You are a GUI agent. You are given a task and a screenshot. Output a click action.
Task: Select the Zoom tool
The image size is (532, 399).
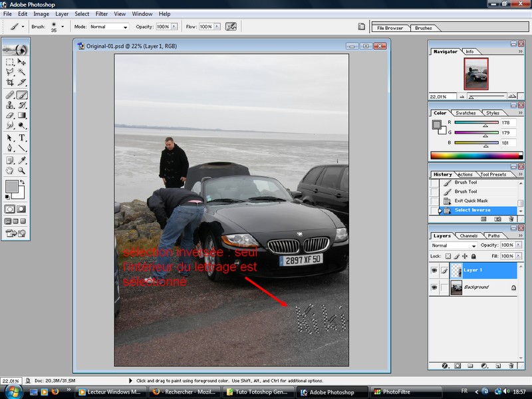[22, 170]
